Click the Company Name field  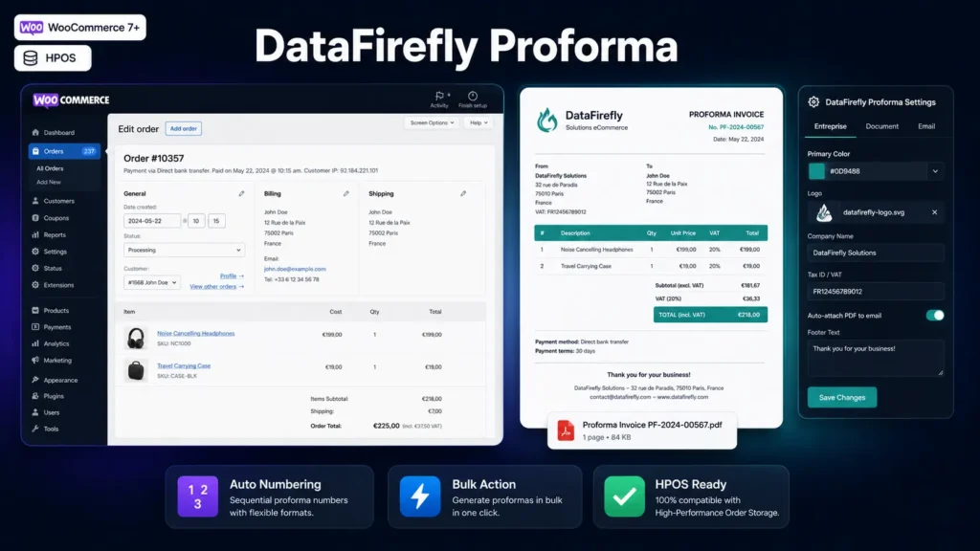875,253
